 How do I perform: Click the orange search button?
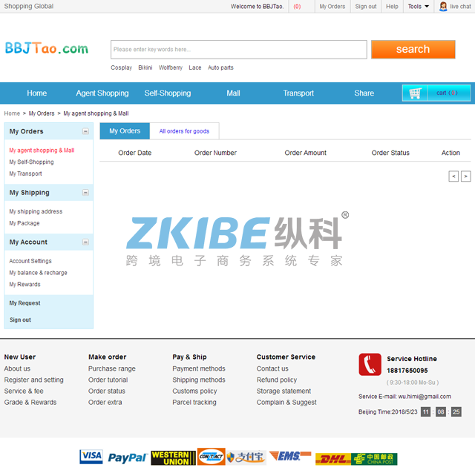[x=413, y=49]
